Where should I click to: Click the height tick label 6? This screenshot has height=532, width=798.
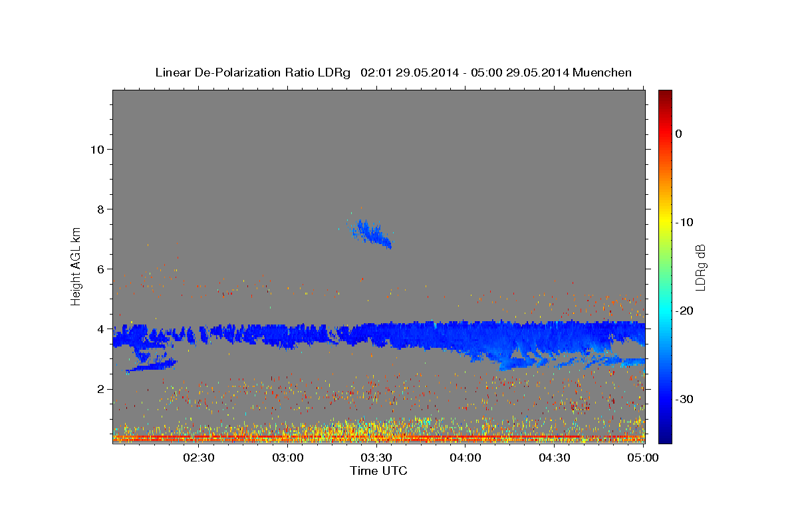(x=100, y=269)
